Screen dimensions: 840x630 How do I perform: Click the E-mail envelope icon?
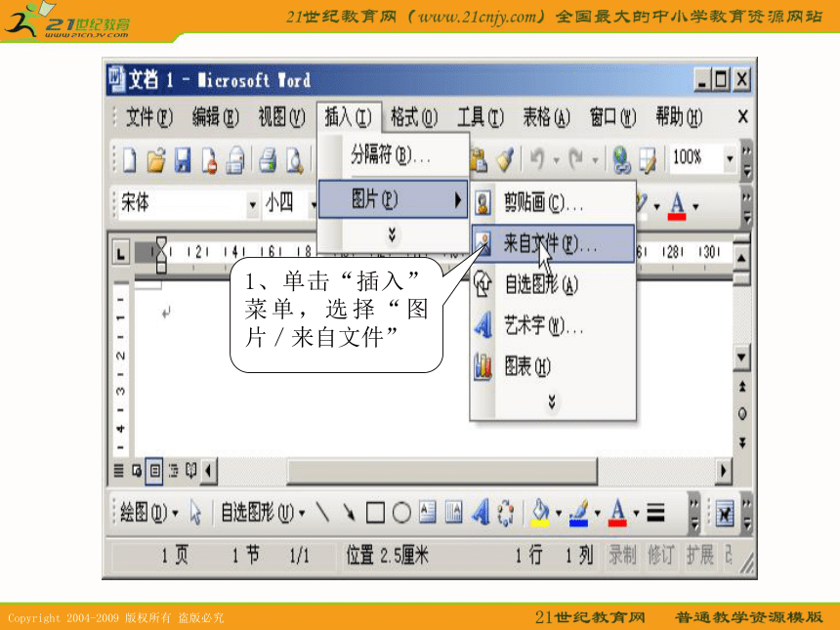(235, 159)
